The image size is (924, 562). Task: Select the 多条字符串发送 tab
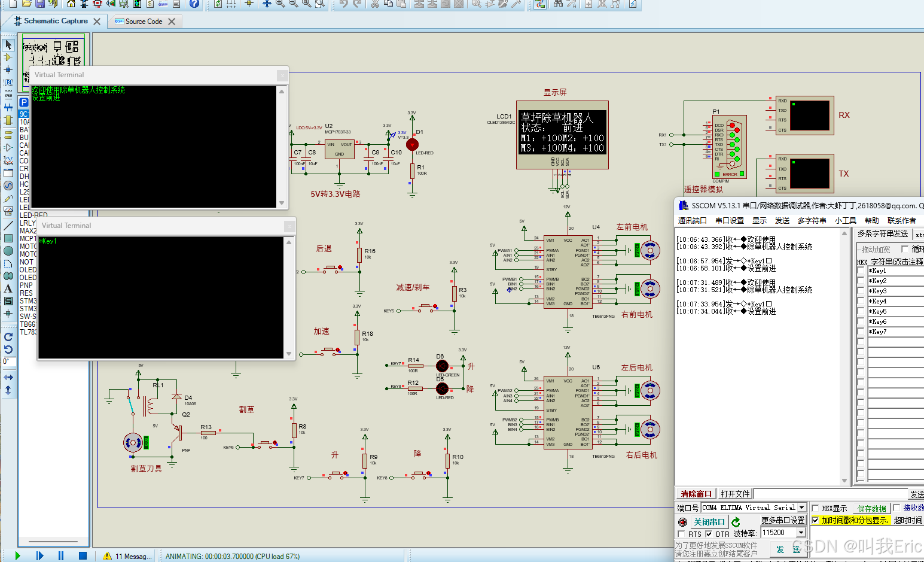[x=883, y=233]
